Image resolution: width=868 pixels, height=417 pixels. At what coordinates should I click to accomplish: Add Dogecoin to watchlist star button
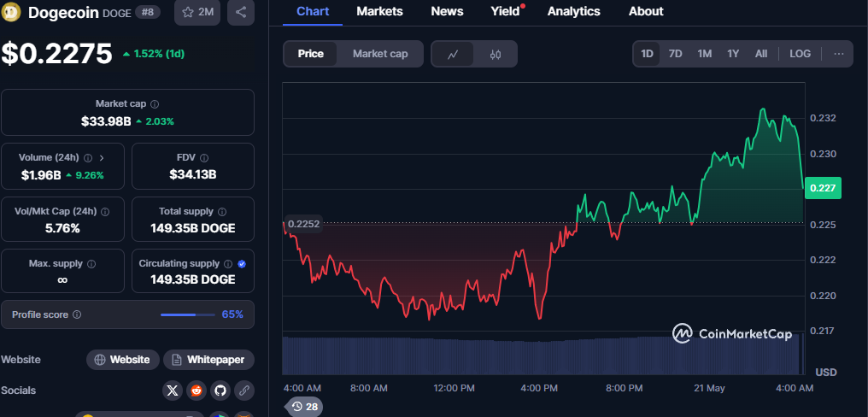(x=197, y=12)
